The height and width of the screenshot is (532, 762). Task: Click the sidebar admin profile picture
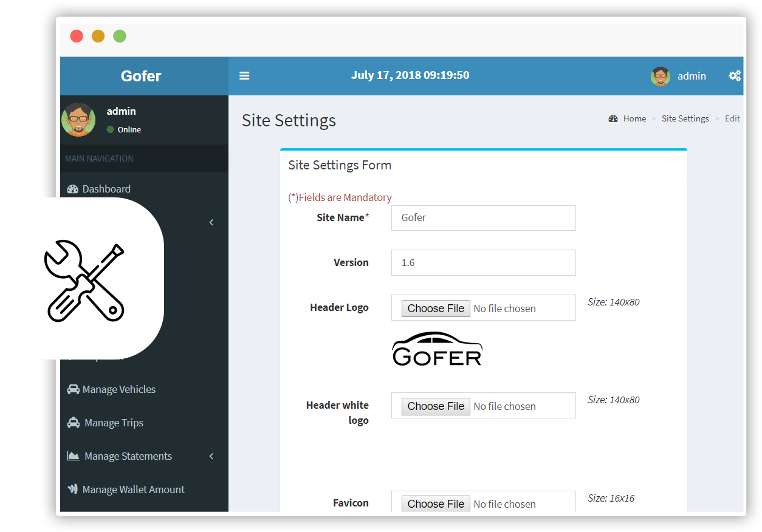click(78, 120)
